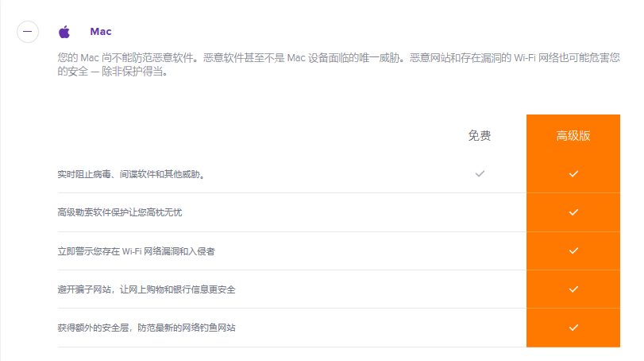The width and height of the screenshot is (644, 361).
Task: Click the 获得额外的安全层 phishing protection row label
Action: click(146, 328)
